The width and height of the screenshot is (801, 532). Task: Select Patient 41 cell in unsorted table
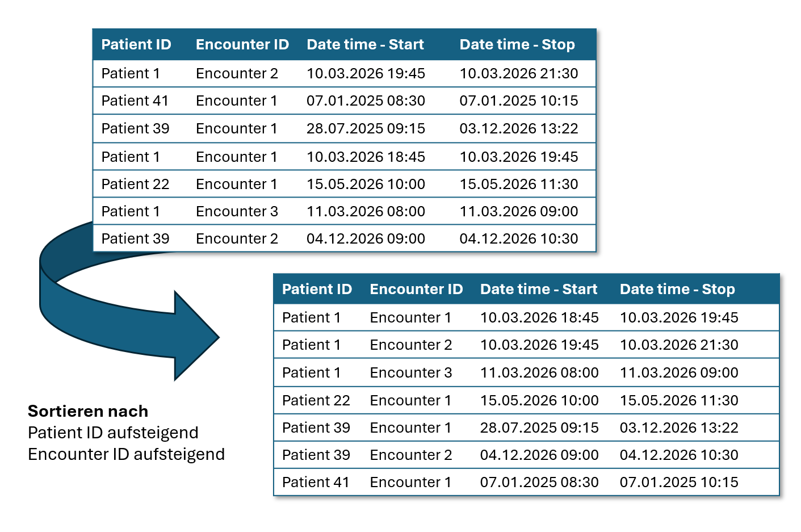[x=135, y=101]
